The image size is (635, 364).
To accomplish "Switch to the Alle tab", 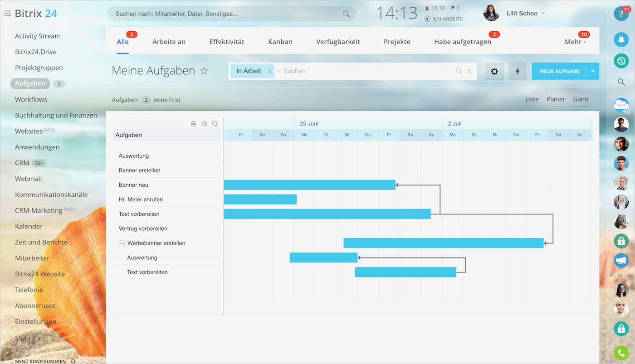I will [x=122, y=42].
